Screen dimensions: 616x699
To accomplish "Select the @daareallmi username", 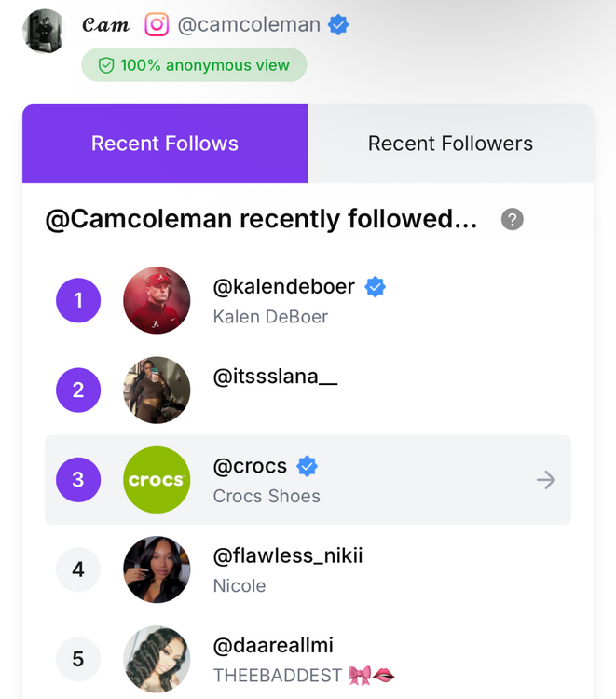I will tap(273, 645).
